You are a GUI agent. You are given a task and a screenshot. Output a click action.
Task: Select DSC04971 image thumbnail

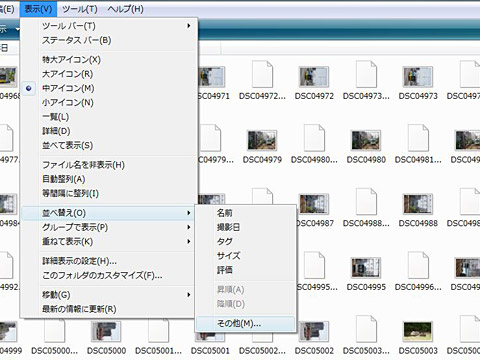click(211, 76)
